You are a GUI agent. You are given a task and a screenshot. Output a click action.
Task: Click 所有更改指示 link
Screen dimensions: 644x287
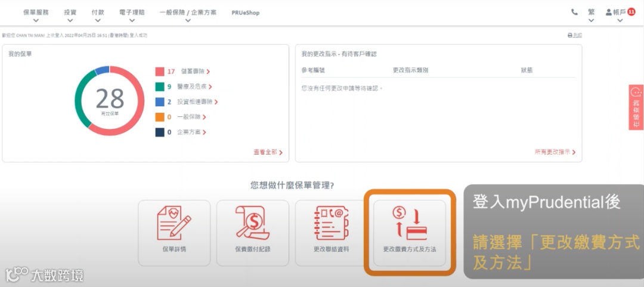555,152
